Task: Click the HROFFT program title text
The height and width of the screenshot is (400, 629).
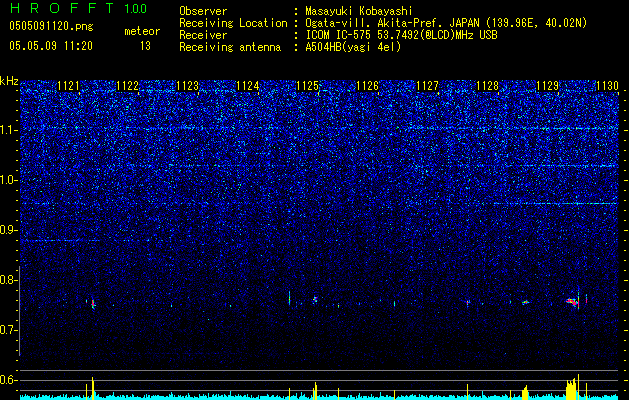Action: (62, 8)
